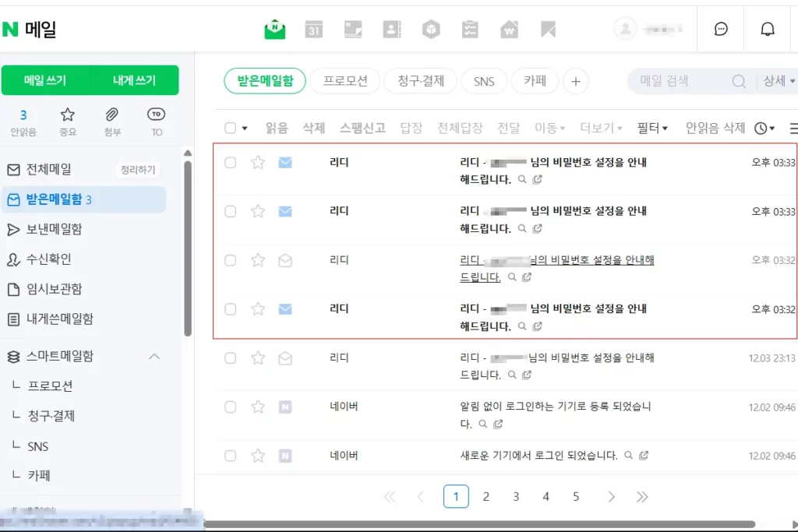Click the 정리하기 button
Screen dimensions: 798x532
(x=137, y=169)
